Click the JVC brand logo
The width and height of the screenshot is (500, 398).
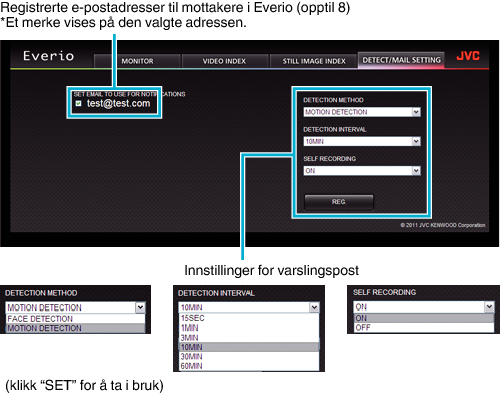pos(468,56)
